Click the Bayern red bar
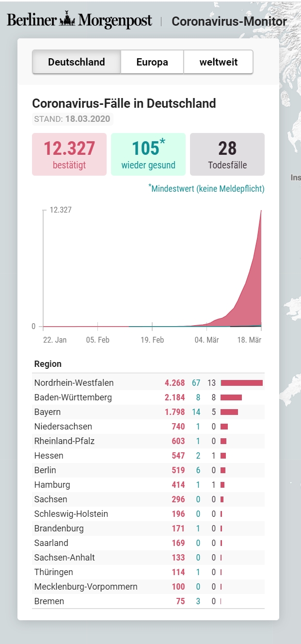 coord(229,412)
